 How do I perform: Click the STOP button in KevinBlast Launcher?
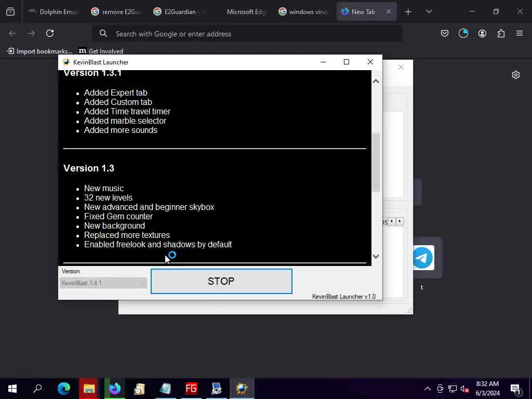[x=221, y=281]
